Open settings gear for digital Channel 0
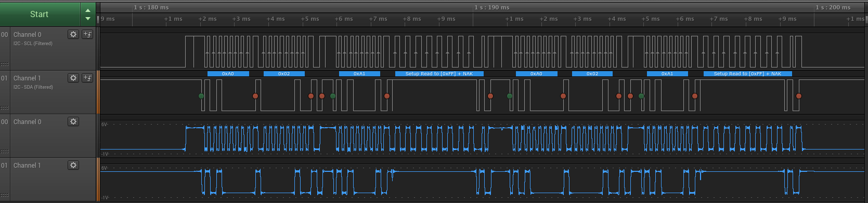 [x=73, y=34]
